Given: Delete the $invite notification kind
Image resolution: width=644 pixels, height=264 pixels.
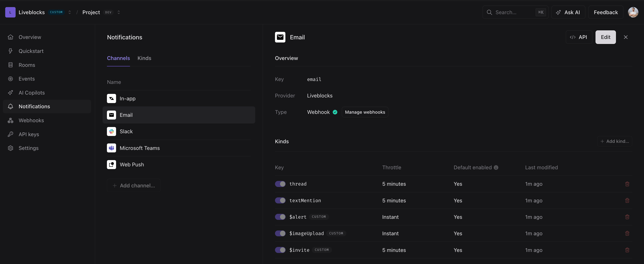Looking at the screenshot, I should point(627,250).
